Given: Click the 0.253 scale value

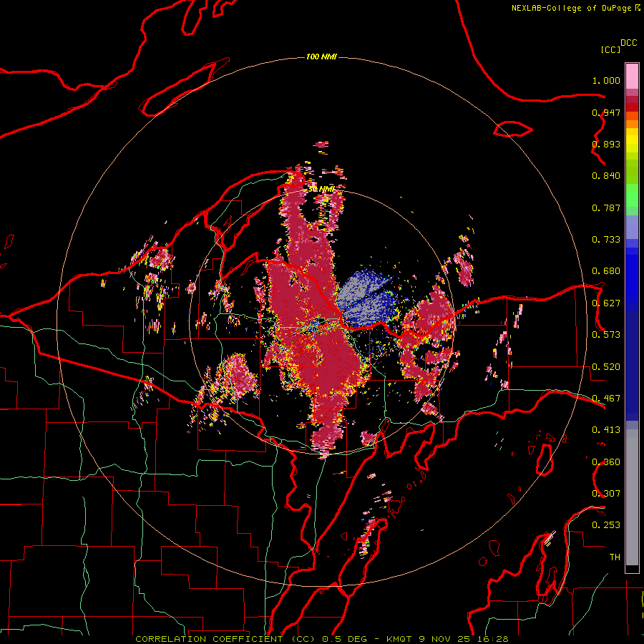Looking at the screenshot, I should click(x=606, y=525).
